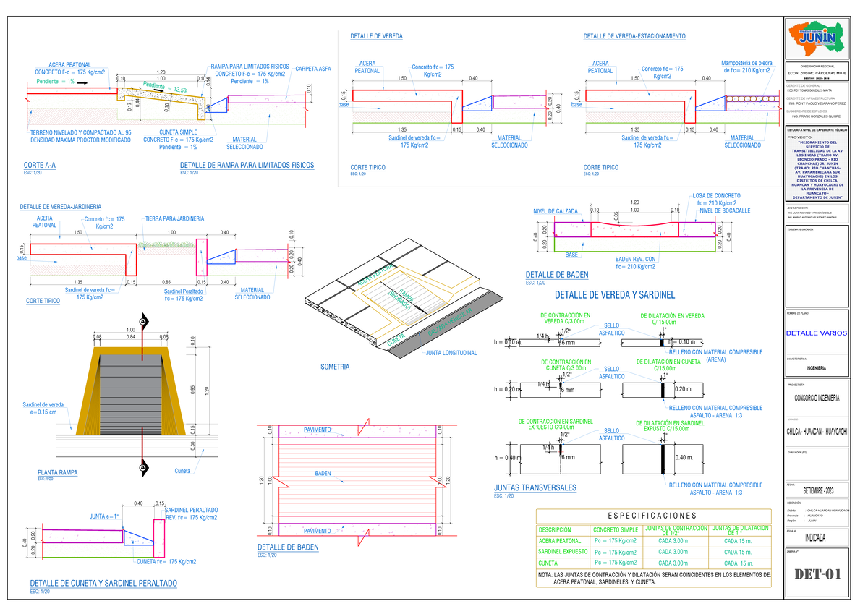The image size is (868, 614).
Task: Click the "Pendiente = 12.5%" slope label
Action: point(166,86)
